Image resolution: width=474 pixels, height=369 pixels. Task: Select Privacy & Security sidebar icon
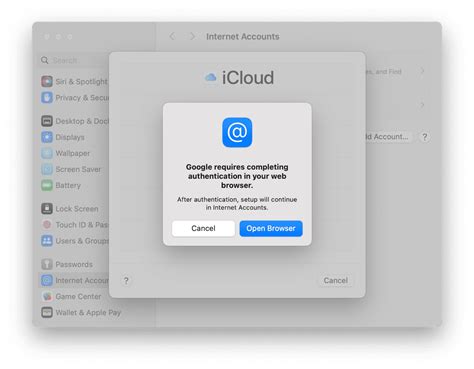click(47, 98)
